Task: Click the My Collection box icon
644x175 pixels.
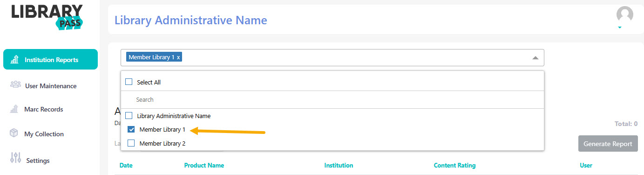Action: tap(14, 133)
